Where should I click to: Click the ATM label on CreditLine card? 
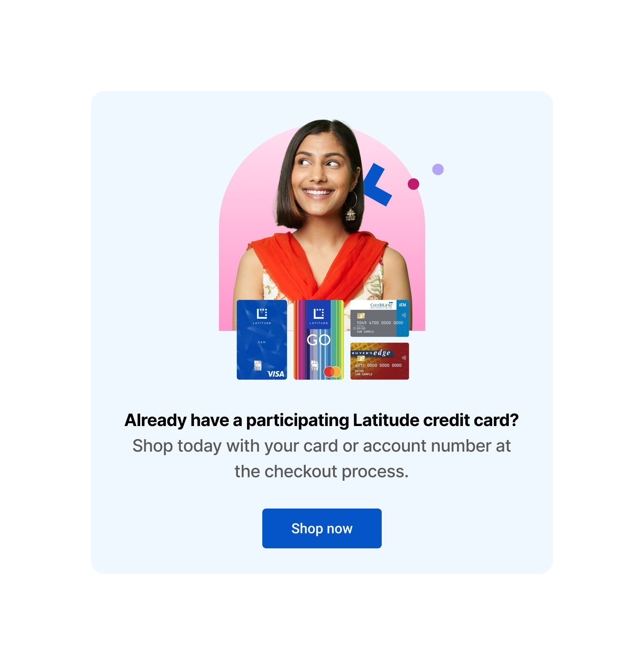[x=402, y=305]
